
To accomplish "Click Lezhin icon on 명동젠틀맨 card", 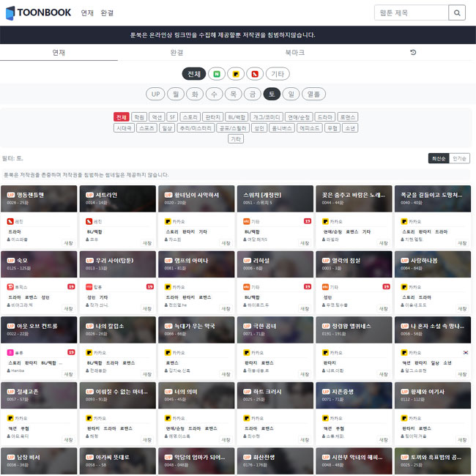I will pos(10,221).
